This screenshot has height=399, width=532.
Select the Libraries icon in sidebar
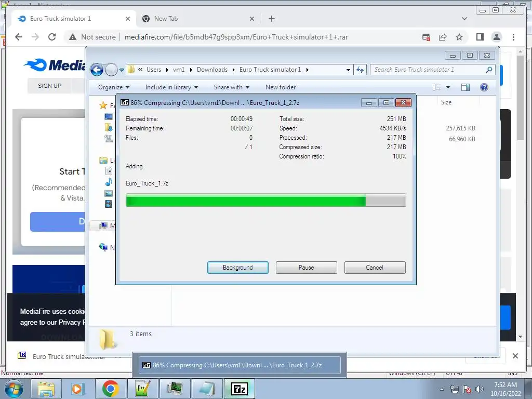click(103, 160)
